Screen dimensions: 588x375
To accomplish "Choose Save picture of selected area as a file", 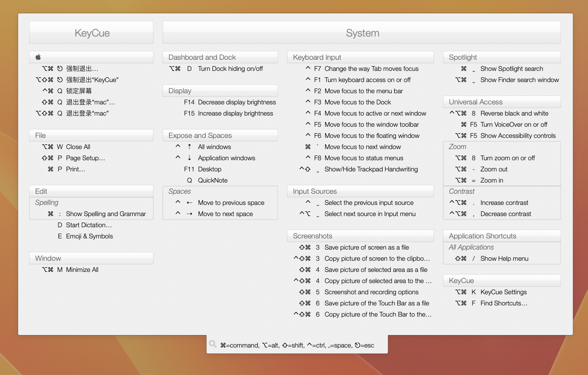I will point(360,270).
